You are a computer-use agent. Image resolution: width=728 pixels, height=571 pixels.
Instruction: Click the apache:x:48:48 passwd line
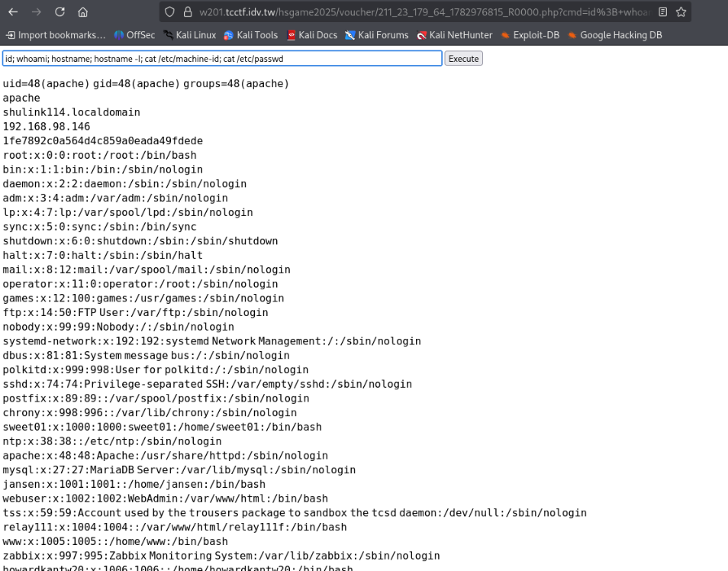pos(166,456)
